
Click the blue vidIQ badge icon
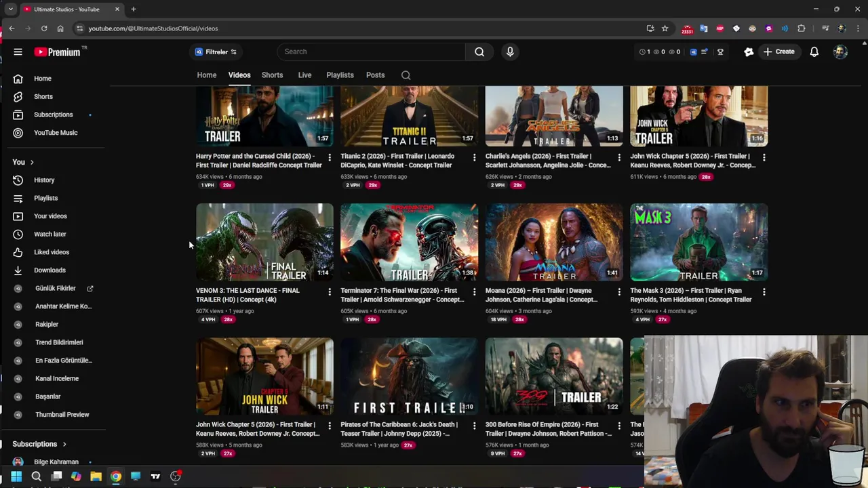[693, 52]
